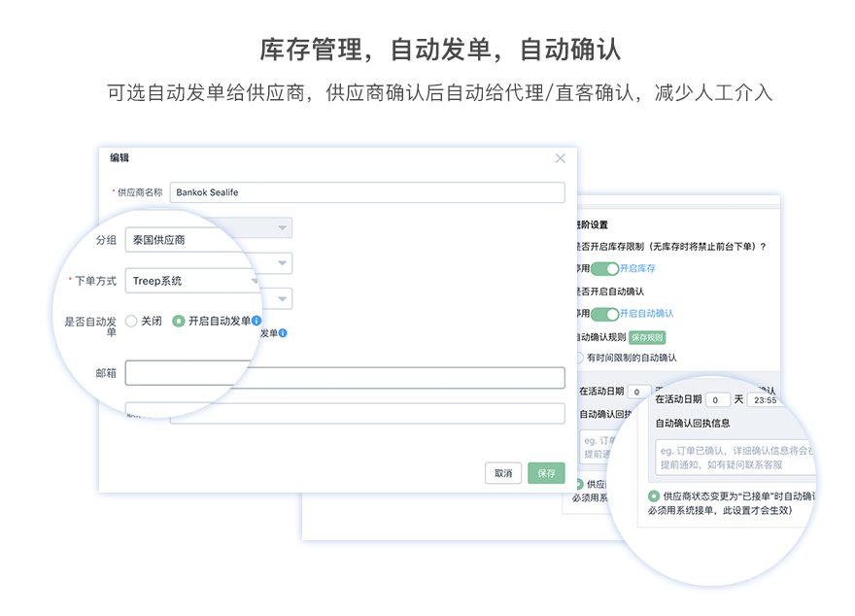The width and height of the screenshot is (855, 616).
Task: Click the greyed-out dropdown arrow under supplier name
Action: (283, 227)
